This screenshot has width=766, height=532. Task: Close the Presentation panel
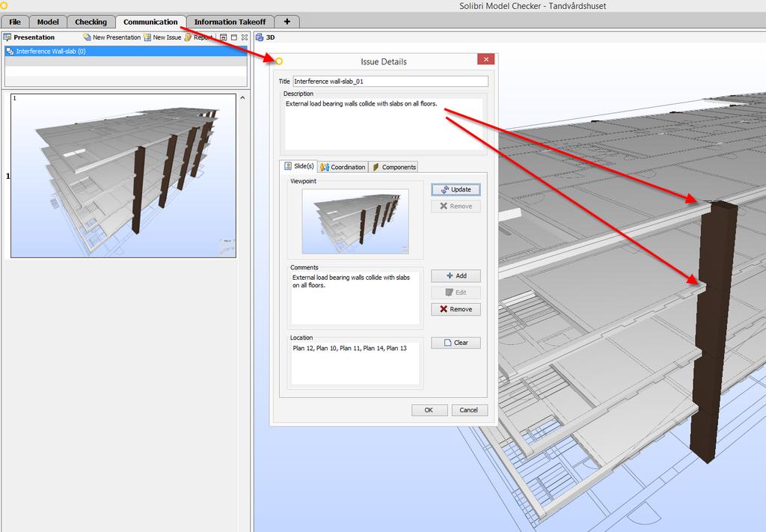pyautogui.click(x=245, y=37)
